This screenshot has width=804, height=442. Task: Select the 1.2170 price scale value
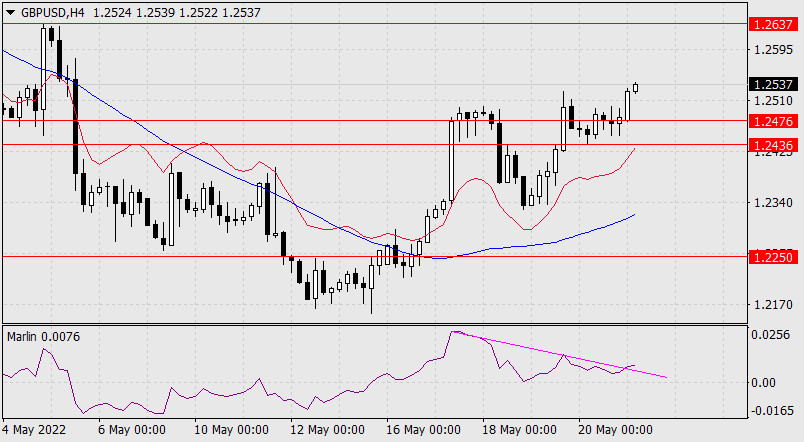tap(773, 305)
